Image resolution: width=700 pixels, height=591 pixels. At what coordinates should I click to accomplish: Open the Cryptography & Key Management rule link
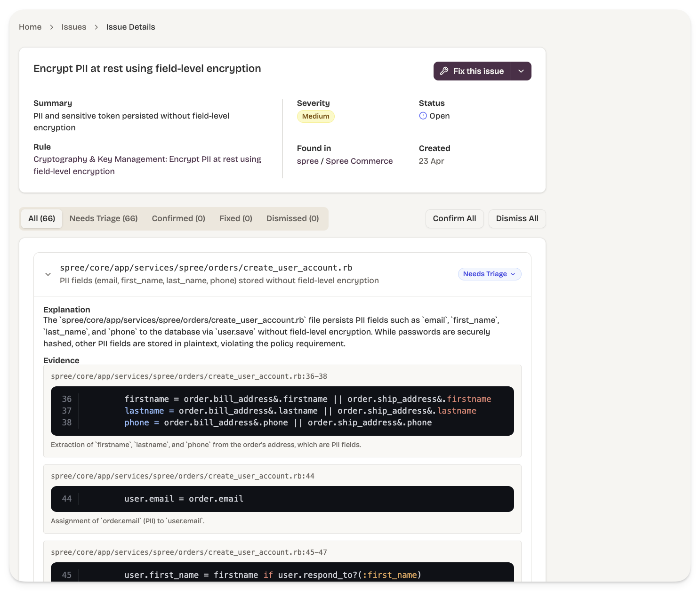pyautogui.click(x=147, y=165)
